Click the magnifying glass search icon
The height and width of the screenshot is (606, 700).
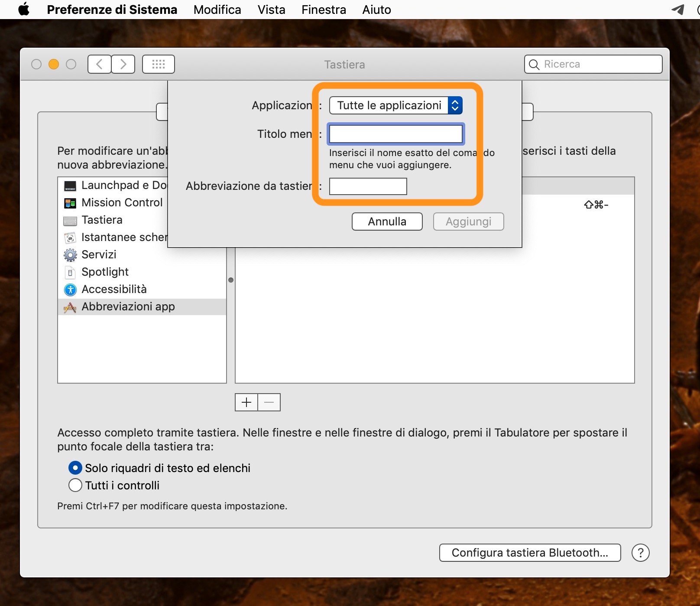[x=535, y=65]
